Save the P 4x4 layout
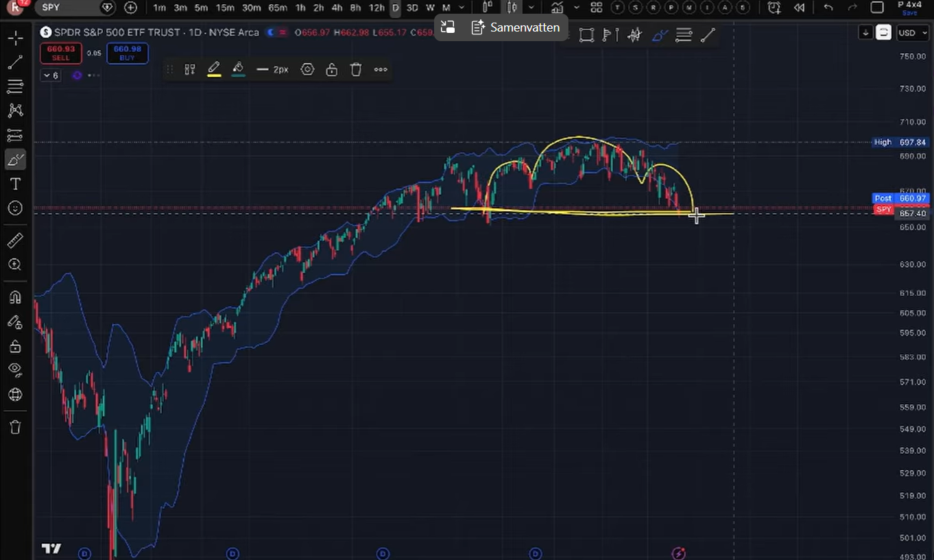934x560 pixels. [x=910, y=12]
